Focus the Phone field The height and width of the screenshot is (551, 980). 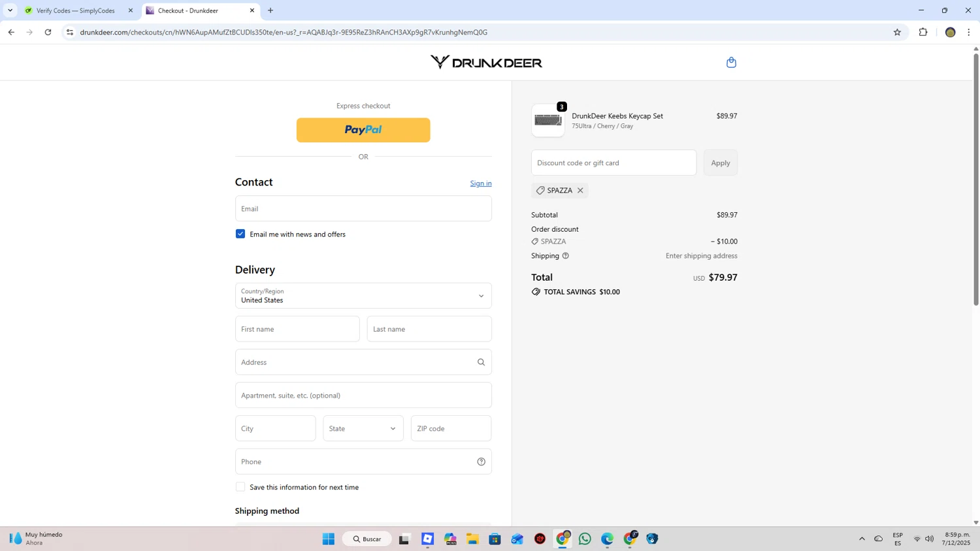(363, 462)
